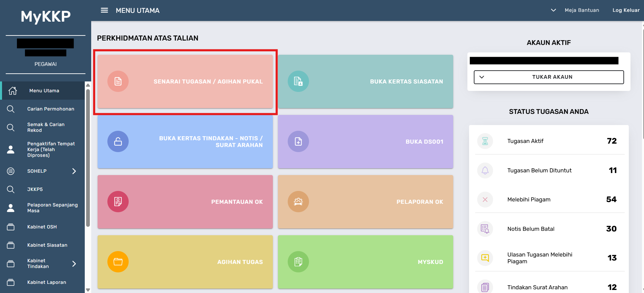Click the Agihan Tugas orange folder icon
This screenshot has width=644, height=293.
[x=118, y=262]
